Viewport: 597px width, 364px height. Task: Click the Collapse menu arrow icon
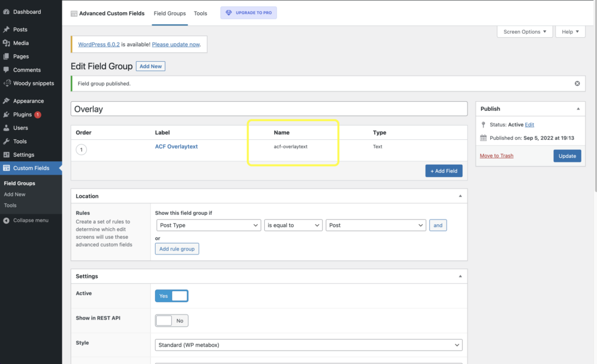click(6, 221)
